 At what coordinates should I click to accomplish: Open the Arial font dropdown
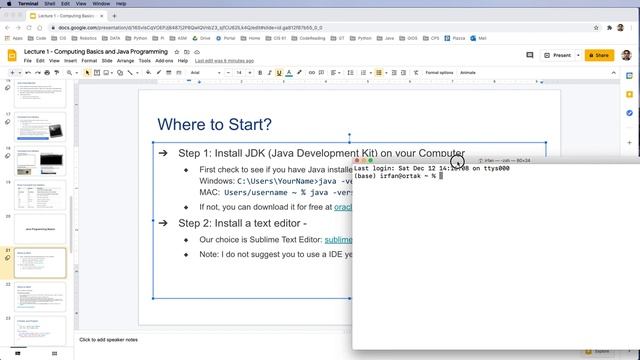206,73
